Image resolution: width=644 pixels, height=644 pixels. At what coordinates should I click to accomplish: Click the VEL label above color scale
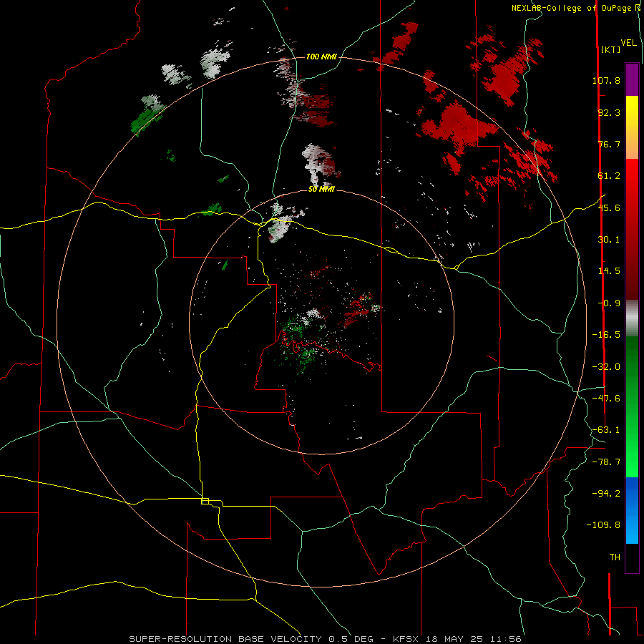click(628, 43)
